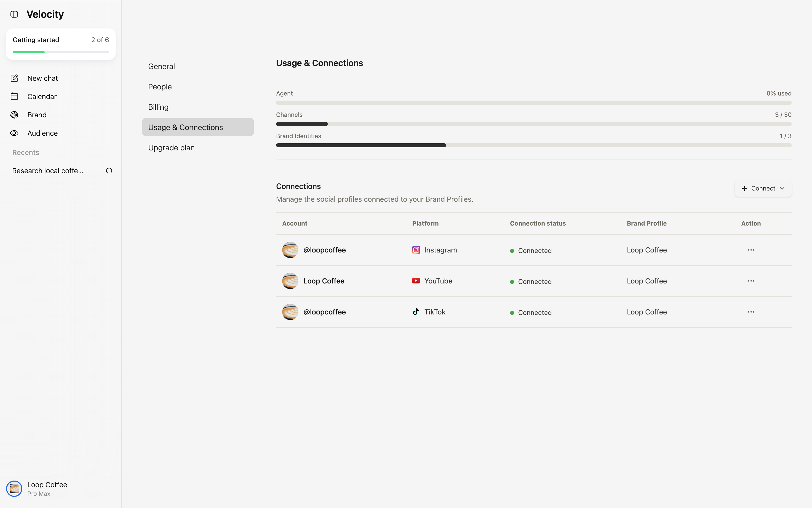The image size is (812, 508).
Task: Open Loop Coffee Pro Max account menu
Action: 61,488
